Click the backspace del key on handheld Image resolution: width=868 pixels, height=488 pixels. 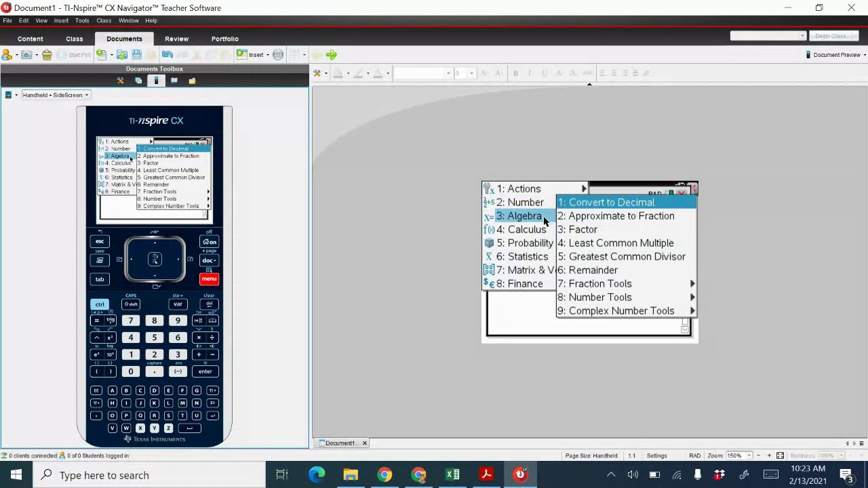[209, 304]
